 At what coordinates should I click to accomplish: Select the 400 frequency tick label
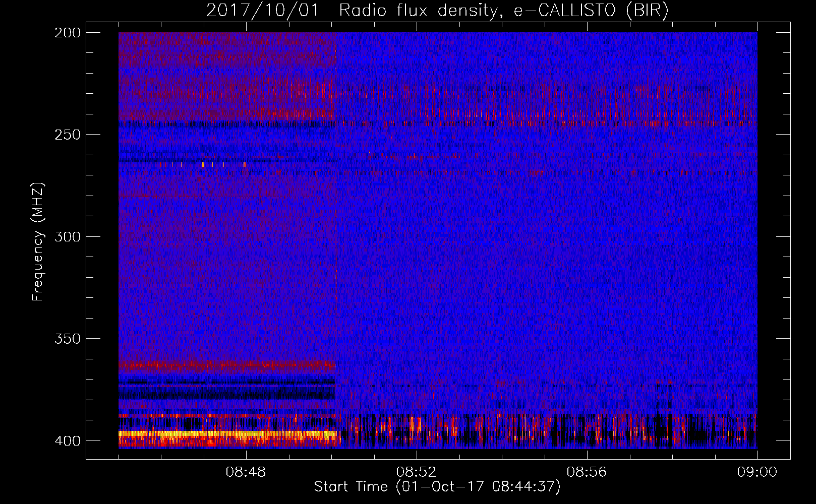click(x=68, y=441)
